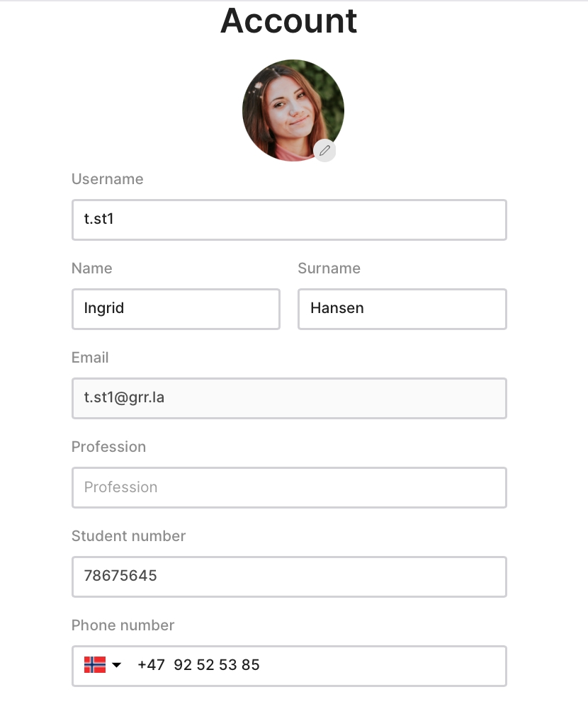This screenshot has height=704, width=588.
Task: Click the Name label above Ingrid
Action: 91,268
